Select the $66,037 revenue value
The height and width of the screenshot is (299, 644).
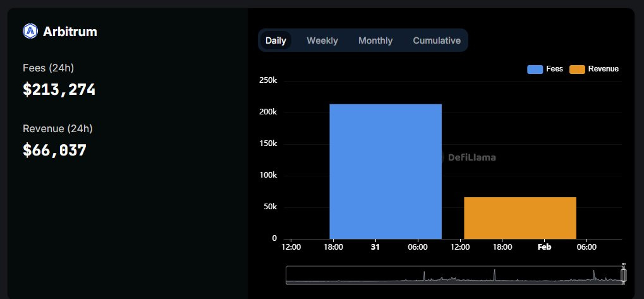tap(54, 150)
